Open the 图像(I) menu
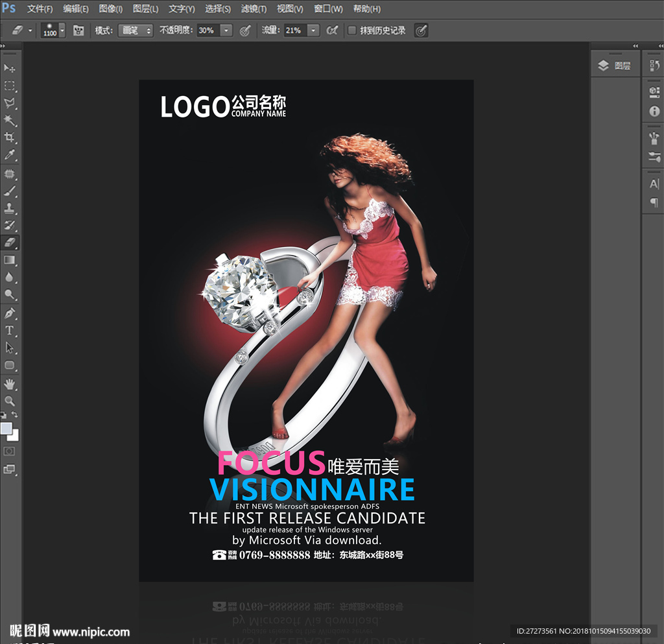664x644 pixels. click(110, 9)
